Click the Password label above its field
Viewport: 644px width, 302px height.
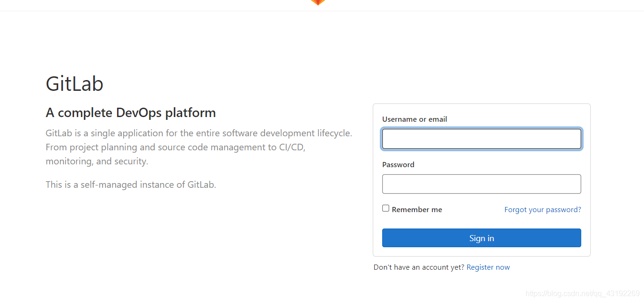pos(398,164)
